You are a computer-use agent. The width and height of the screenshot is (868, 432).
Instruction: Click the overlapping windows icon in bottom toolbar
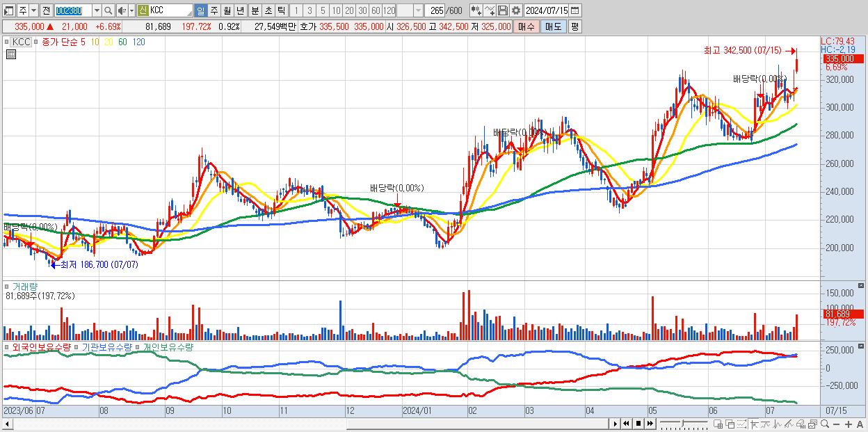tap(730, 424)
